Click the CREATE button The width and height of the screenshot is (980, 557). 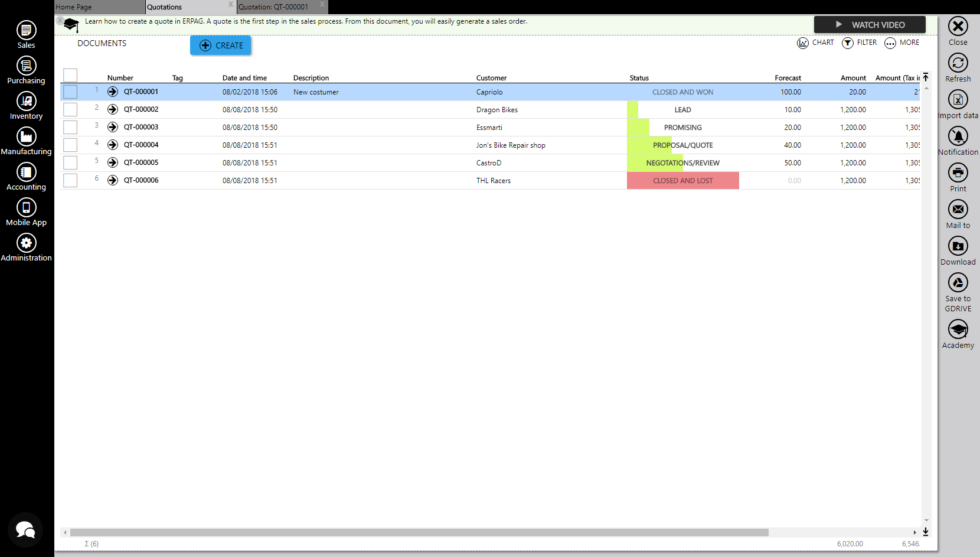tap(221, 45)
